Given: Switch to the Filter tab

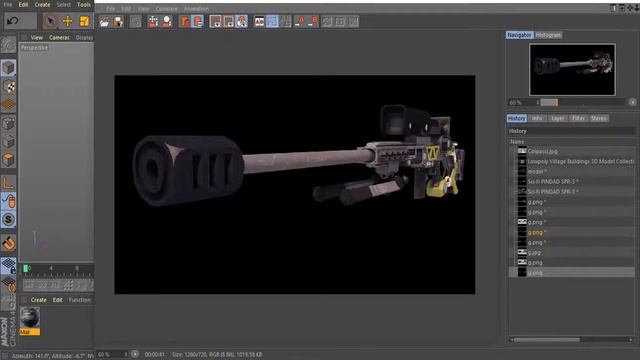Looking at the screenshot, I should [x=578, y=118].
